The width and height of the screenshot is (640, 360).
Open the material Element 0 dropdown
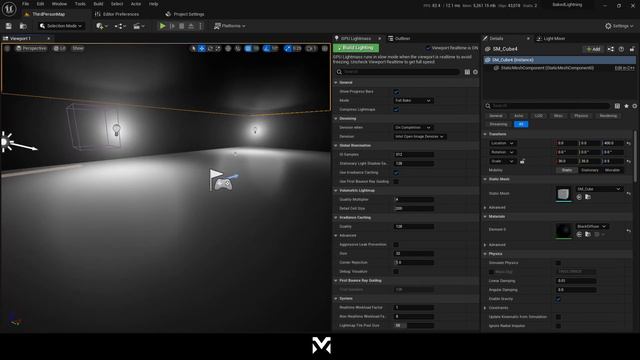click(x=592, y=227)
